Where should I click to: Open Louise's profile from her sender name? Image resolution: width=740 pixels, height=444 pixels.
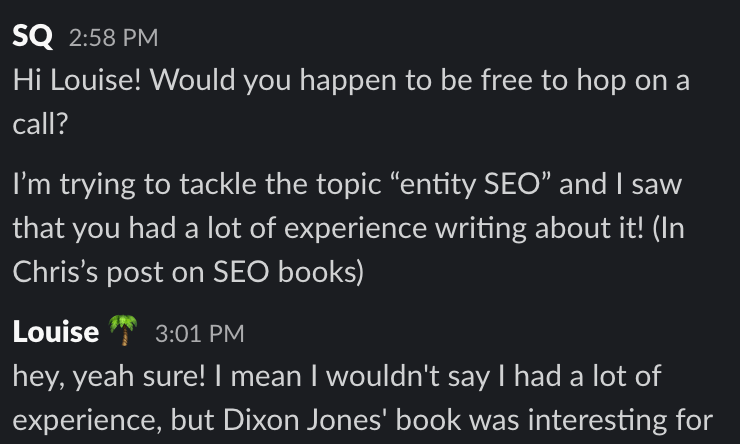[x=56, y=333]
